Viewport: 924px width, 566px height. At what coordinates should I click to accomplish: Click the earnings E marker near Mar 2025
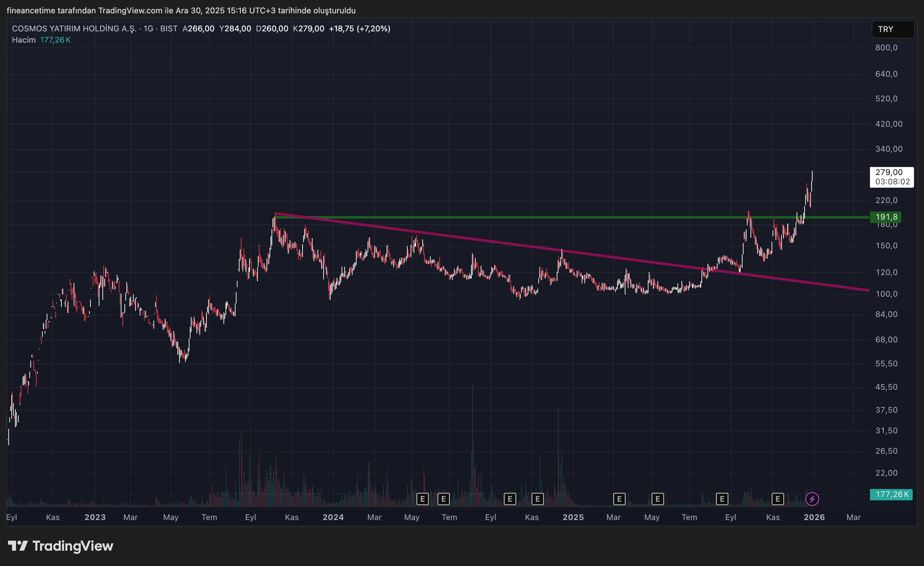(x=619, y=499)
